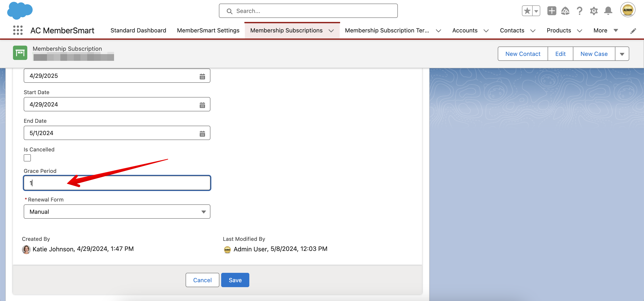This screenshot has height=301, width=644.
Task: Open the MemberSmart Settings tab
Action: click(x=208, y=30)
